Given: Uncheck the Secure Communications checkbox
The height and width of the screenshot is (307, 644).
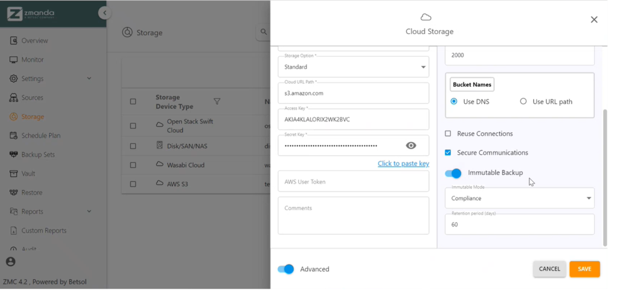Looking at the screenshot, I should click(448, 152).
